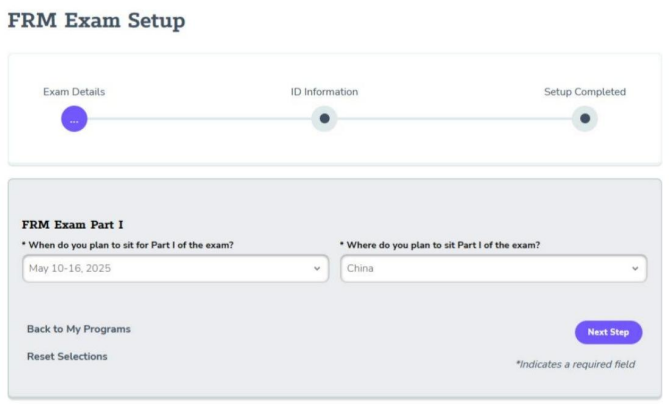
Task: Select the ID Information step label
Action: (324, 92)
